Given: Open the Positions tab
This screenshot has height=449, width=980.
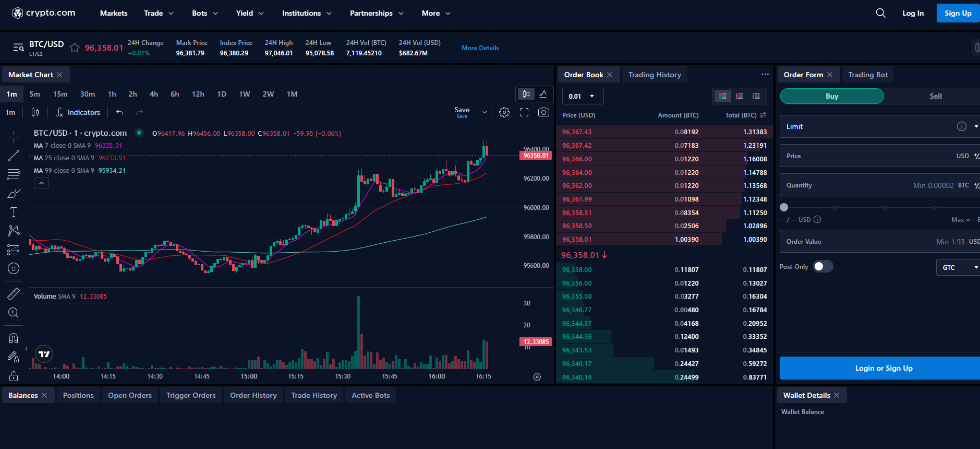Looking at the screenshot, I should coord(78,395).
